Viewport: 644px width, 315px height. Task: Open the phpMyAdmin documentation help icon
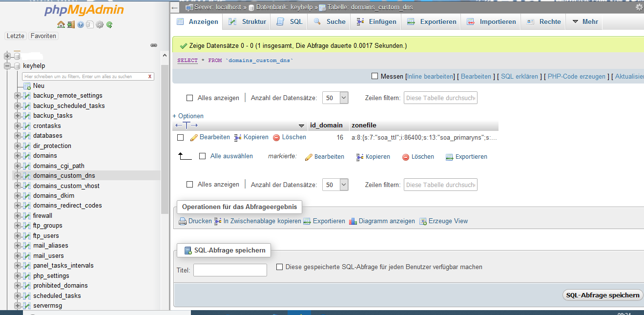(x=81, y=24)
